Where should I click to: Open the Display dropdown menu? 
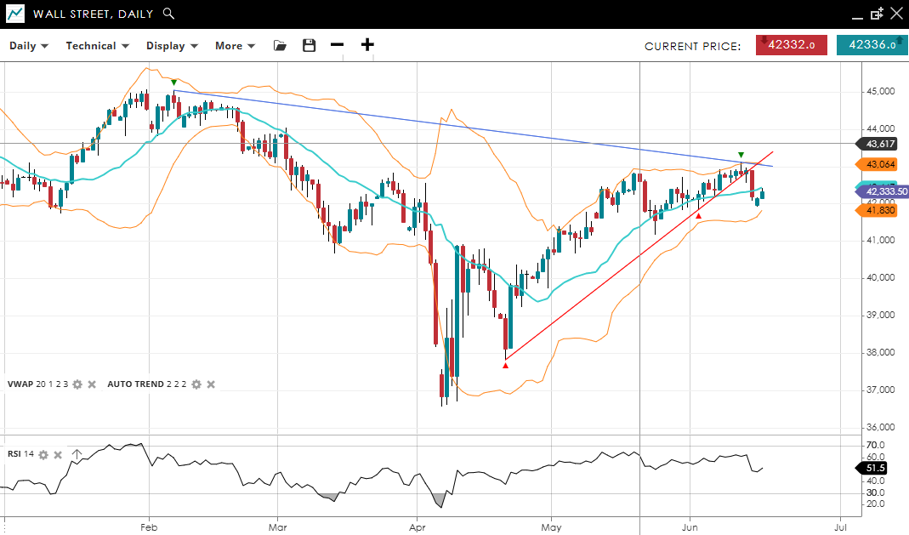[x=171, y=46]
